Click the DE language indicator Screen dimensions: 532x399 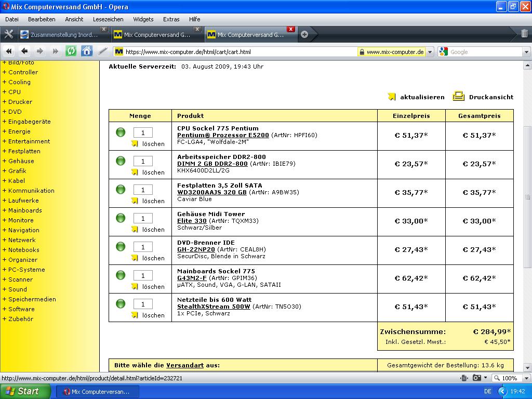point(487,392)
